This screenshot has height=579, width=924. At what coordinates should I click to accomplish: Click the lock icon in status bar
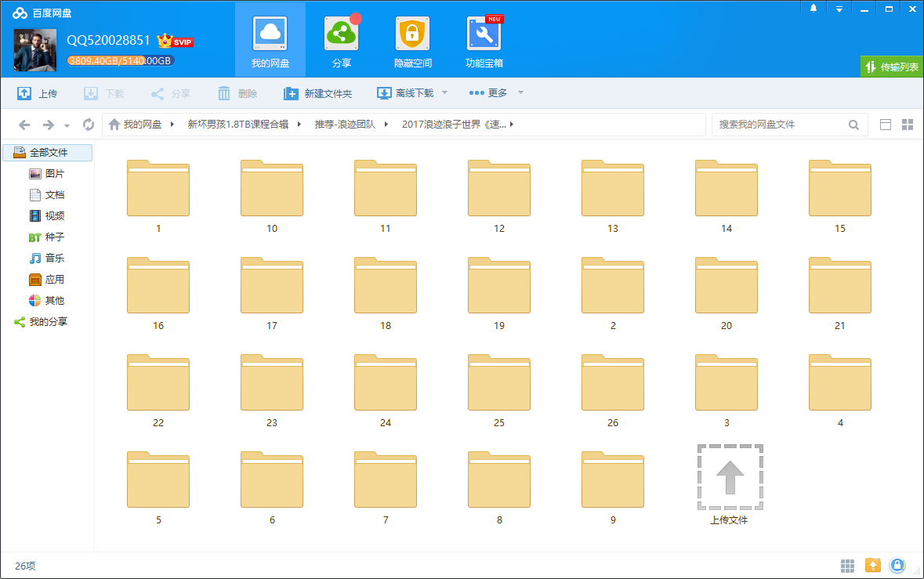point(897,565)
